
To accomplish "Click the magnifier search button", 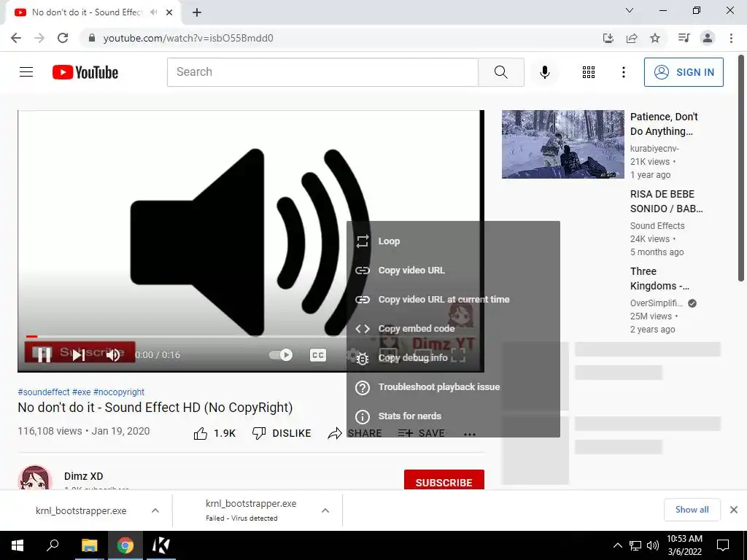I will (500, 72).
